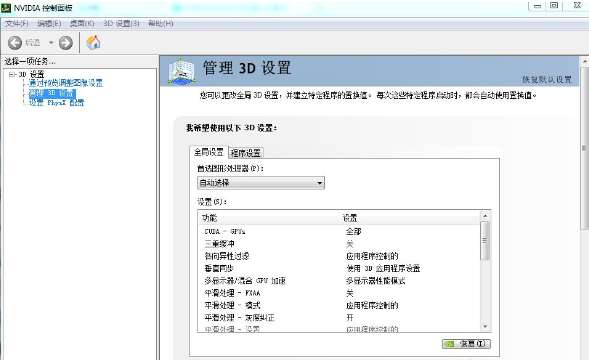
Task: Click the 使用 3D 应用程序设置 value
Action: click(383, 268)
